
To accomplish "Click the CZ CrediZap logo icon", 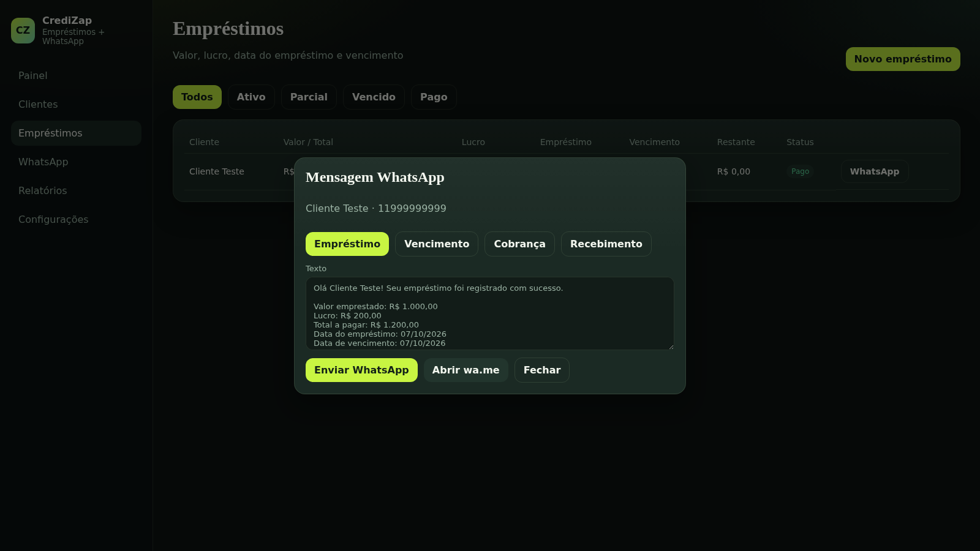I will pos(23,30).
